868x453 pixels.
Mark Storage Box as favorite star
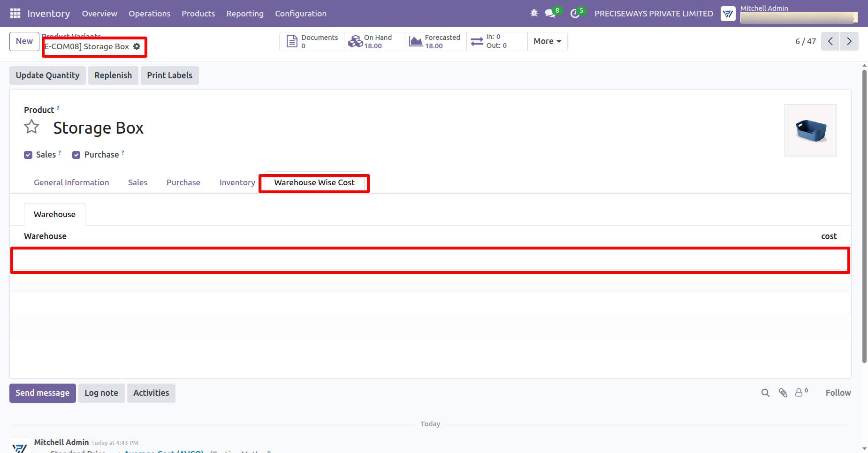pyautogui.click(x=32, y=127)
